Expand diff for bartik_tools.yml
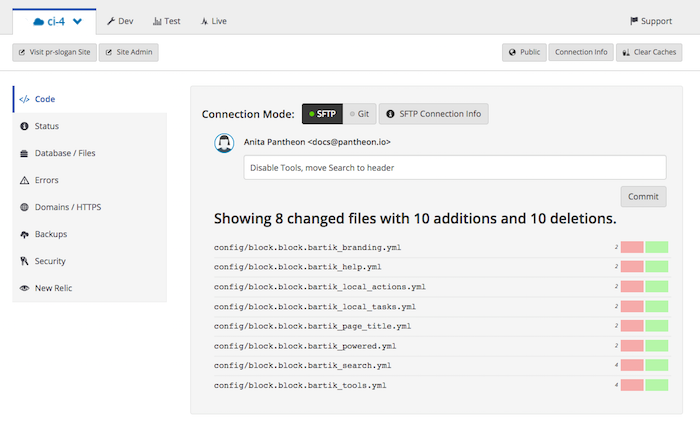The height and width of the screenshot is (422, 700). 300,385
